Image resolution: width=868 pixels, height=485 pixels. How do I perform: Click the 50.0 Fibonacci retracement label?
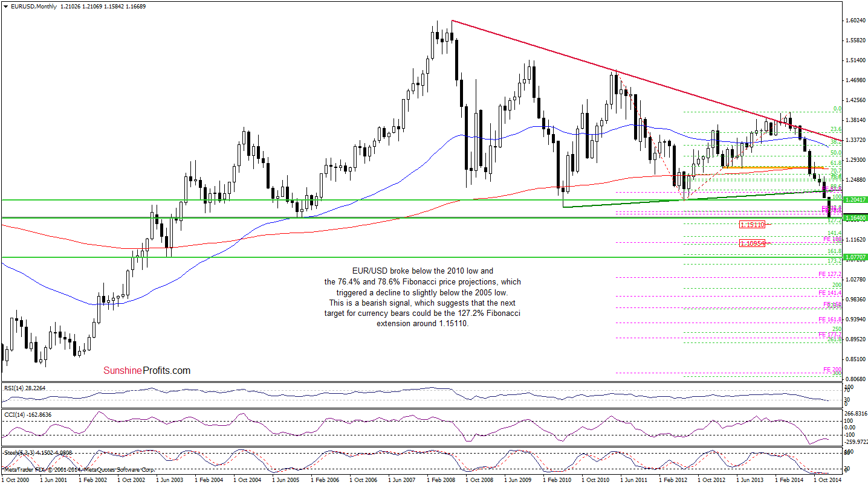(836, 153)
